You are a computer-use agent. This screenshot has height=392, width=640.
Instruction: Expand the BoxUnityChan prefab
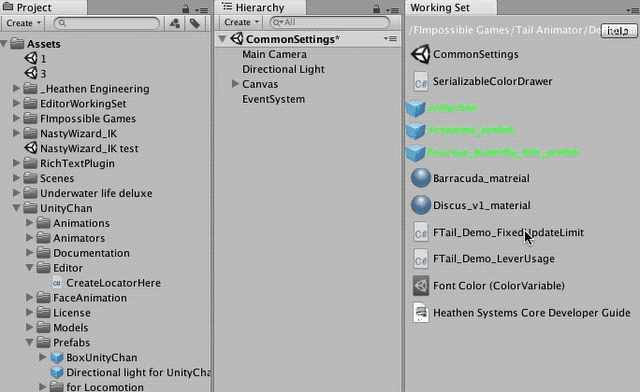coord(42,357)
